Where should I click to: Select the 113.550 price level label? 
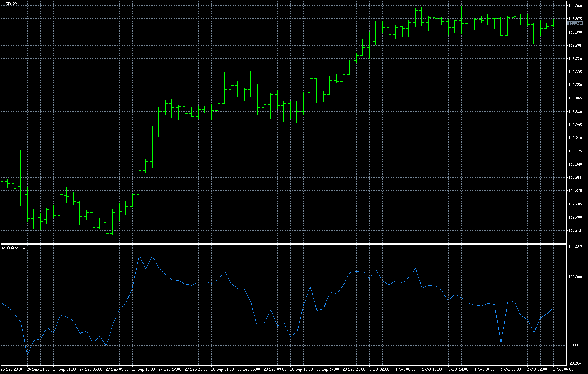pos(575,85)
